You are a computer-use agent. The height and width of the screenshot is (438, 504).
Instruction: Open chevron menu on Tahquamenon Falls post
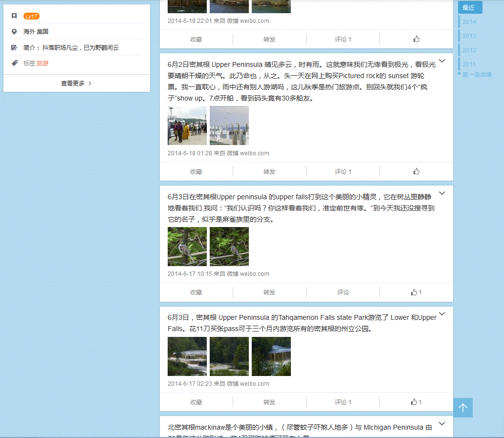pos(442,314)
